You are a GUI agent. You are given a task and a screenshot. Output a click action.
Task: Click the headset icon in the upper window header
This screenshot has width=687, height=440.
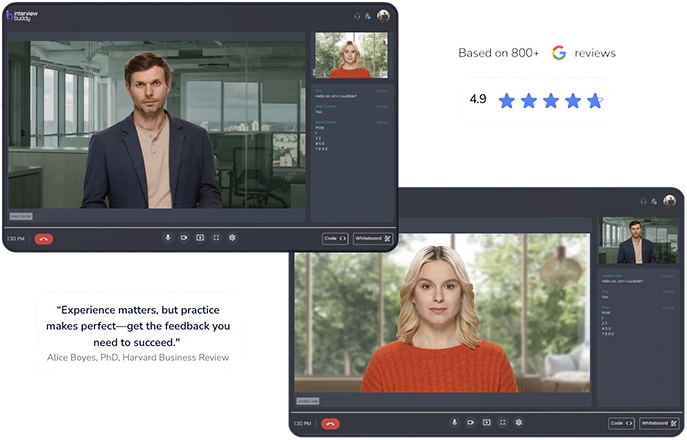point(357,16)
